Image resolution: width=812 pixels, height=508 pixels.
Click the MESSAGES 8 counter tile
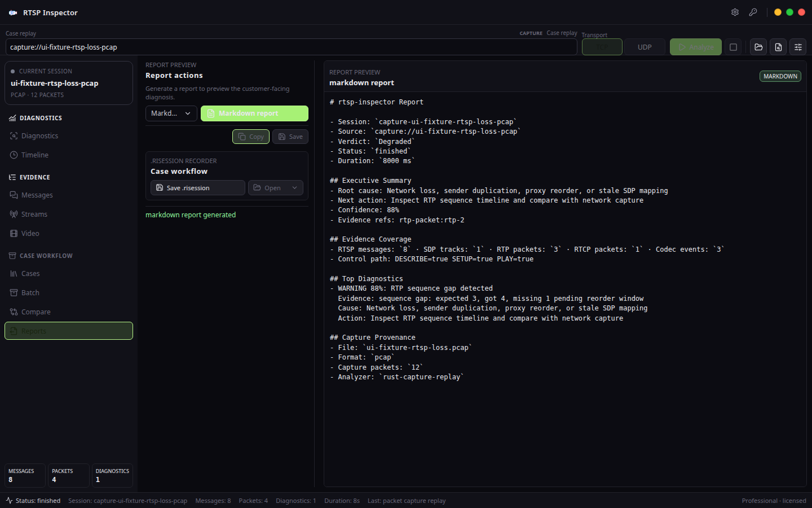[x=25, y=475]
